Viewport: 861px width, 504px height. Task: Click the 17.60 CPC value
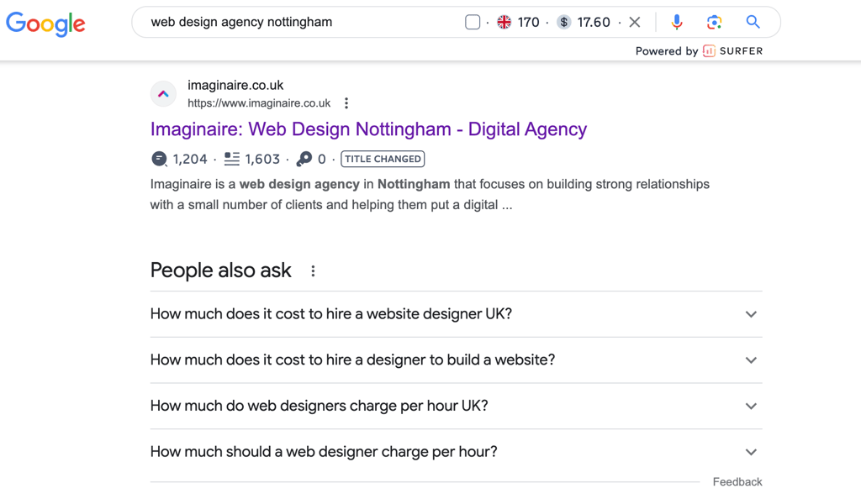tap(594, 22)
